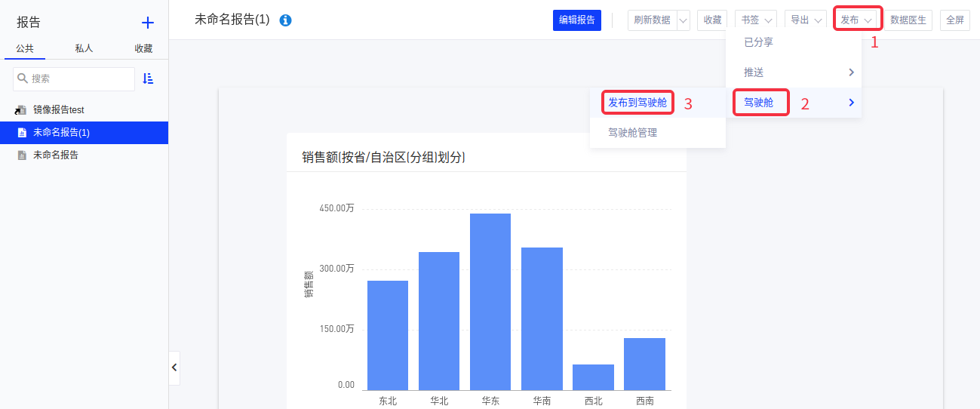Switch to the 收藏 tab in sidebar
This screenshot has width=980, height=409.
pos(143,48)
